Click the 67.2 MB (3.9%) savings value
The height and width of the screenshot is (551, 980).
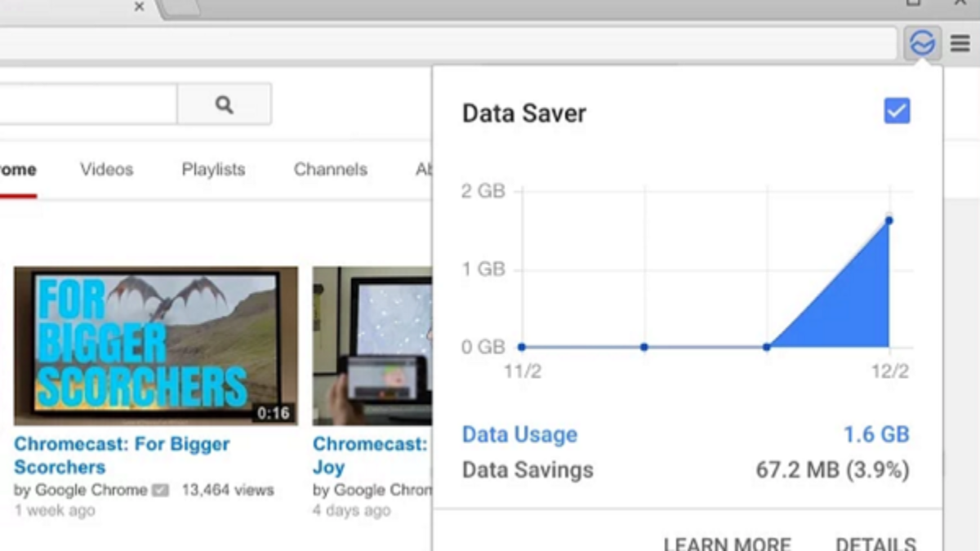point(832,470)
